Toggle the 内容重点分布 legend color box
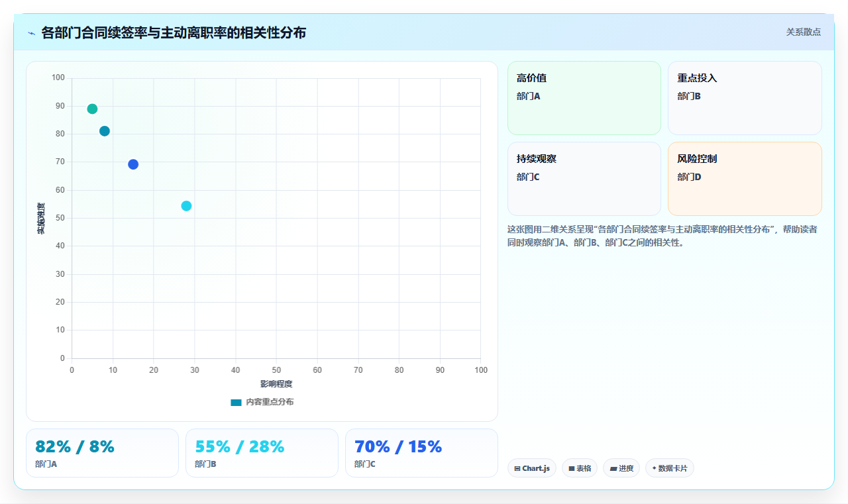Image resolution: width=848 pixels, height=504 pixels. click(x=236, y=402)
